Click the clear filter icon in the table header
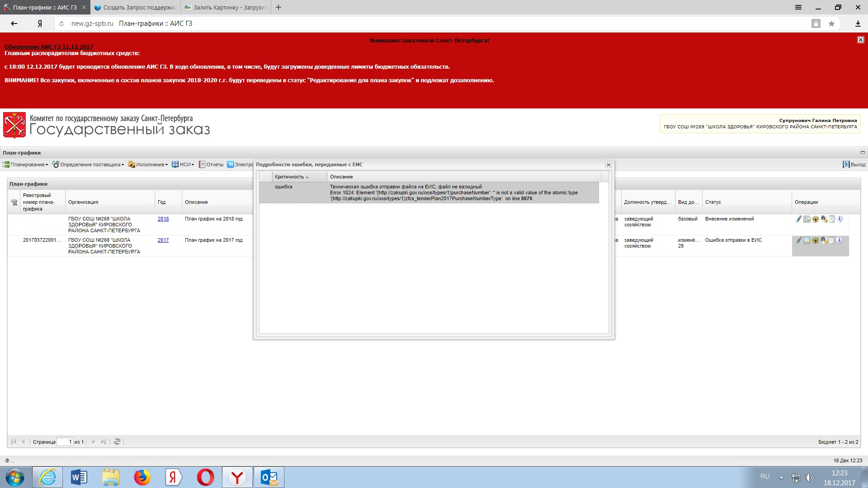Screen dimensions: 868x488 click(x=14, y=202)
